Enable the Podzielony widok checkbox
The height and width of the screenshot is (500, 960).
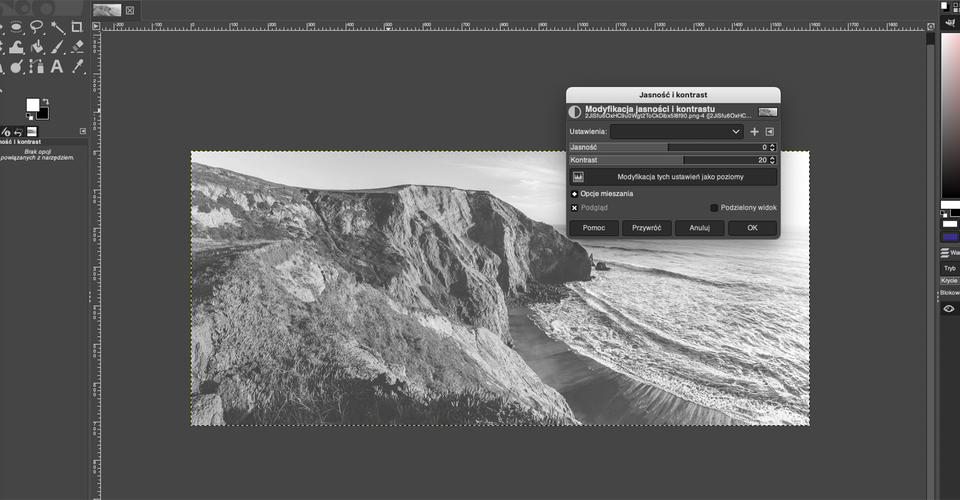(x=714, y=207)
